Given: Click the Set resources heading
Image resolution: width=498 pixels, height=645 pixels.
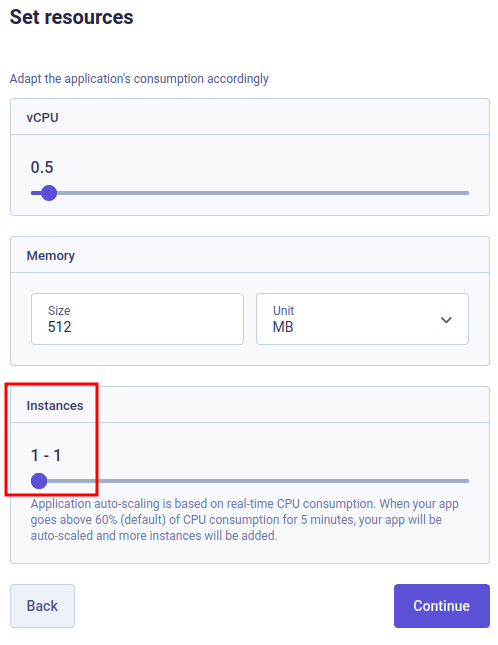Looking at the screenshot, I should [x=72, y=17].
